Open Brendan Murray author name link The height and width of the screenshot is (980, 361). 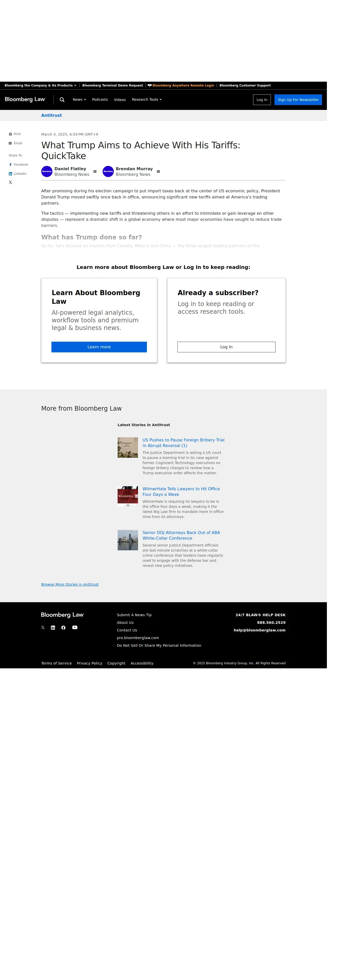pyautogui.click(x=134, y=168)
